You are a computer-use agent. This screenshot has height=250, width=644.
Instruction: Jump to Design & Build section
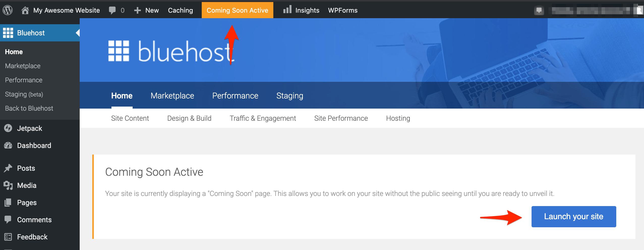pyautogui.click(x=189, y=118)
